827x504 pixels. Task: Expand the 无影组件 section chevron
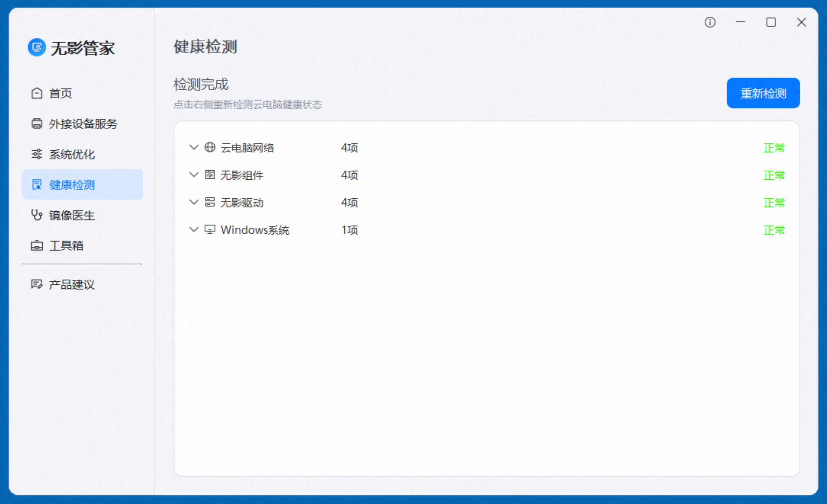coord(194,175)
